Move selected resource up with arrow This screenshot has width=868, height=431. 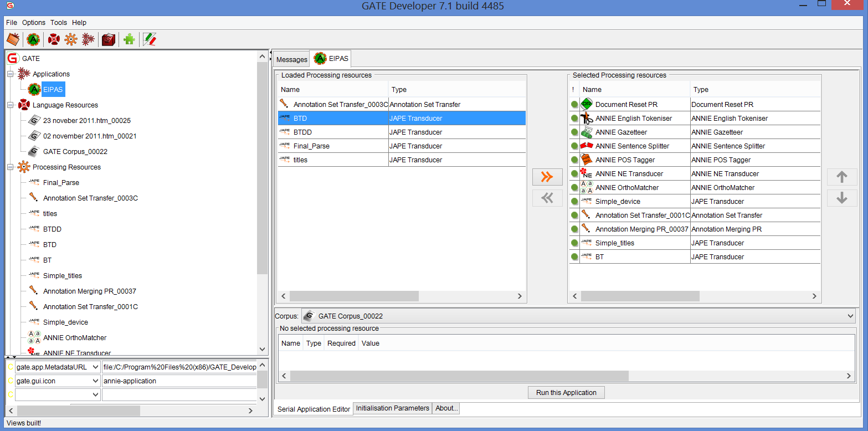tap(842, 177)
